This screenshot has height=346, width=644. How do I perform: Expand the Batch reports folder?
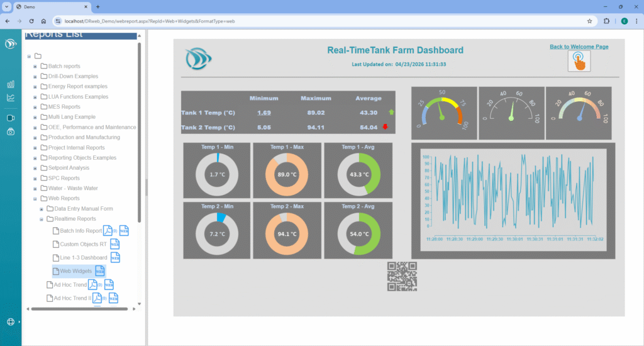pos(35,66)
